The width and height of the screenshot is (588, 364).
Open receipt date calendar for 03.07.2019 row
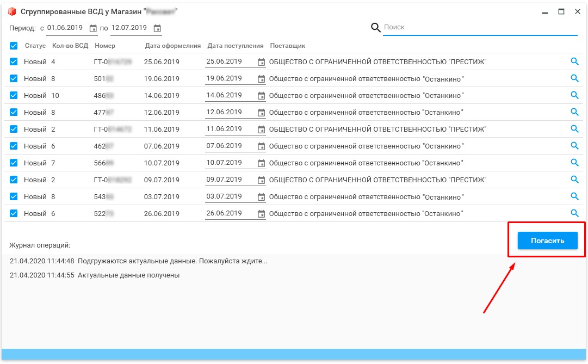click(x=262, y=197)
